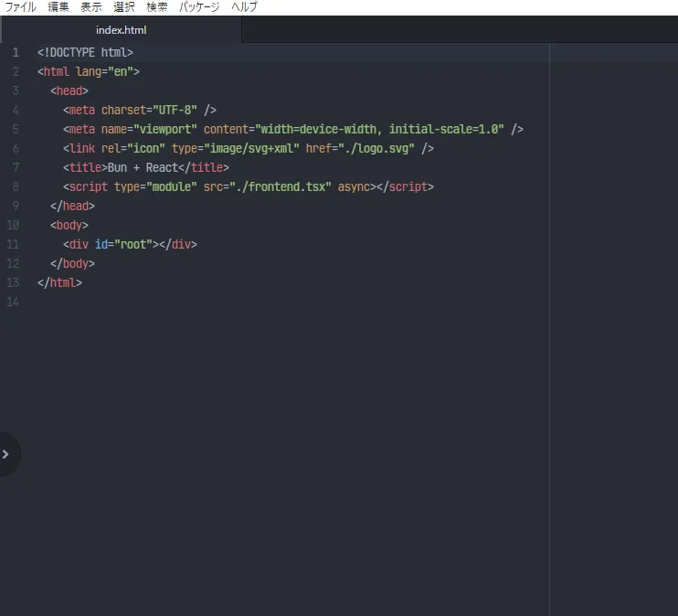The height and width of the screenshot is (616, 678).
Task: Click the closing html tag
Action: pos(59,282)
